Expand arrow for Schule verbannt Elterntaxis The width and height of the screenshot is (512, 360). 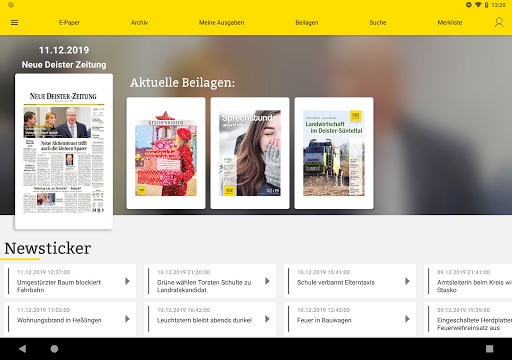point(407,281)
